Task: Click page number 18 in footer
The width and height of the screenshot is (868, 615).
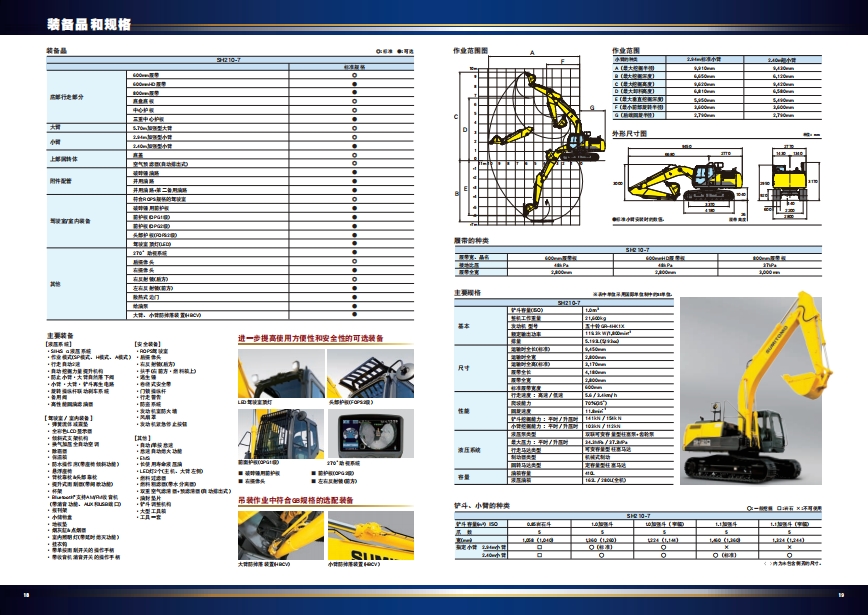Action: [x=26, y=595]
